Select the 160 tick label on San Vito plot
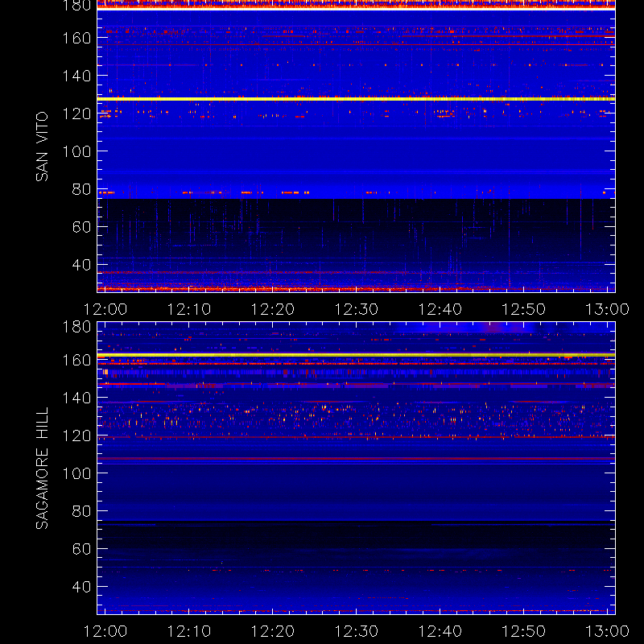Viewport: 644px width, 644px height. (x=76, y=38)
